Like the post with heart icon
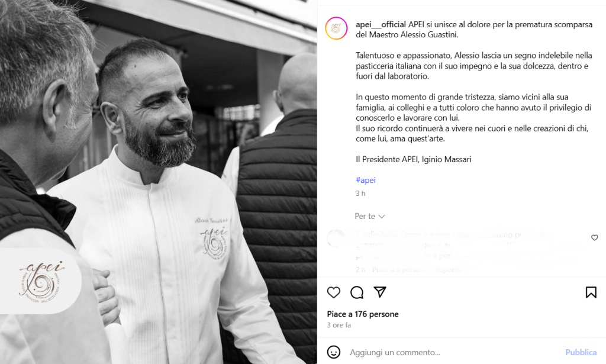This screenshot has width=606, height=364. pyautogui.click(x=334, y=292)
